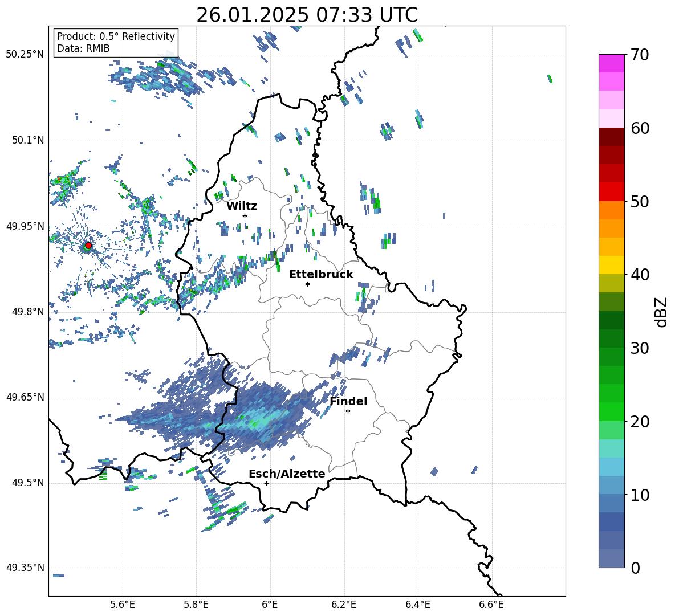This screenshot has height=616, width=675.
Task: Click the 5.8°E longitude label
Action: 196,605
